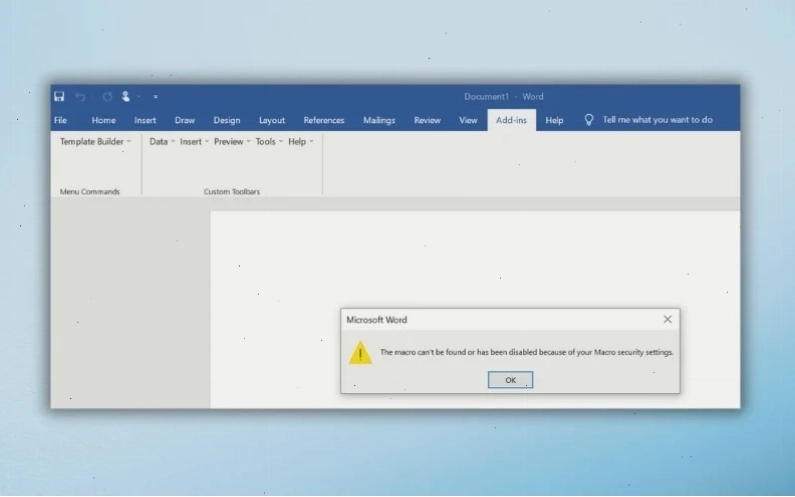Image resolution: width=795 pixels, height=497 pixels.
Task: Click OK in the macro warning dialog
Action: (510, 380)
